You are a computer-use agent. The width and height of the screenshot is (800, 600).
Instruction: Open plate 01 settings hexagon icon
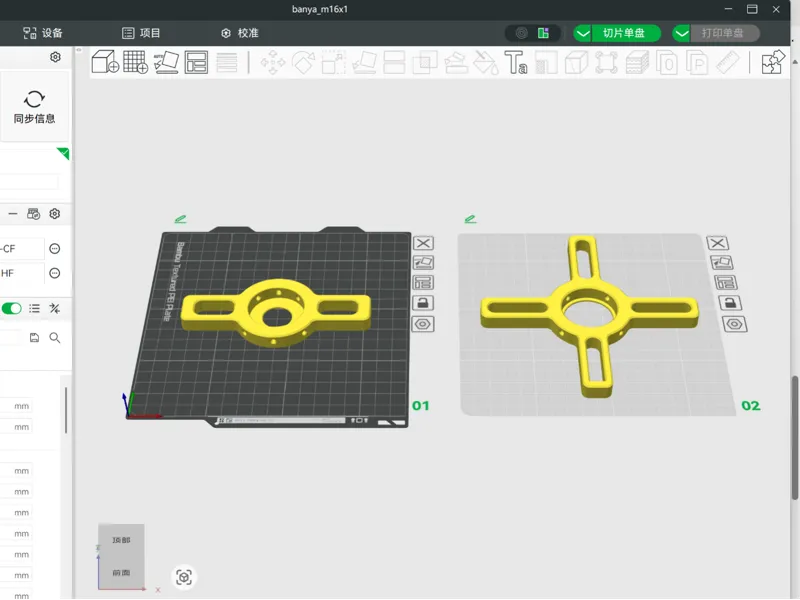[423, 324]
